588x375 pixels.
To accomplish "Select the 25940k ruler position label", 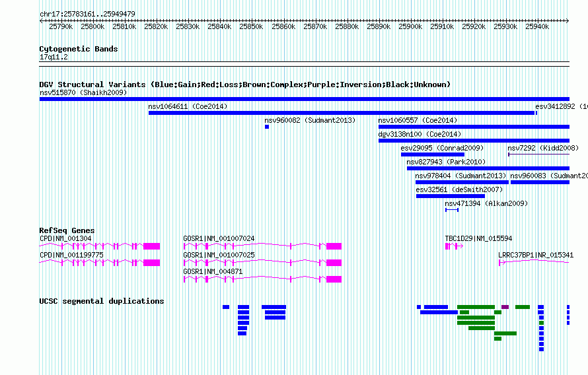I will tap(537, 26).
